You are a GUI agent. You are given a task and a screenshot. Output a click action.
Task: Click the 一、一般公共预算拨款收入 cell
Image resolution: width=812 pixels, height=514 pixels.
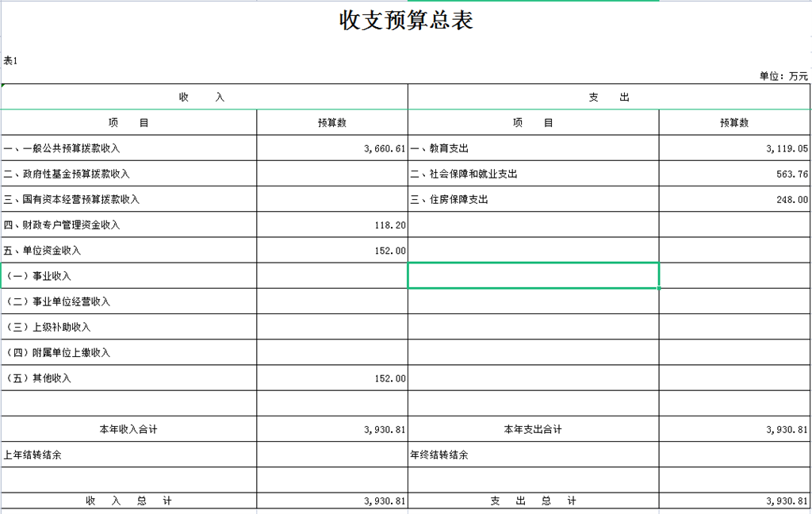pos(128,148)
